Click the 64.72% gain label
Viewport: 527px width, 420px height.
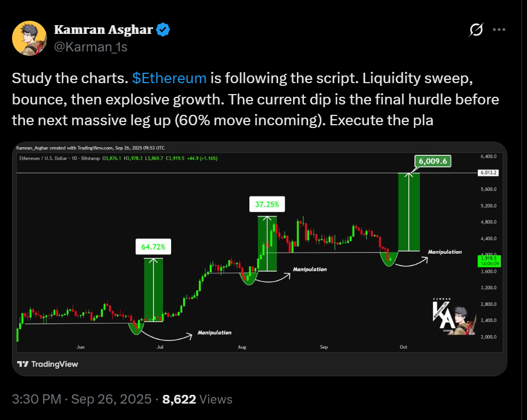point(153,247)
